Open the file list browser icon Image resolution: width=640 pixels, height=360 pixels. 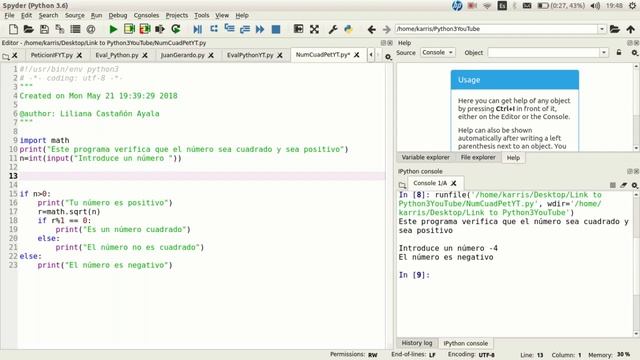pyautogui.click(x=75, y=29)
